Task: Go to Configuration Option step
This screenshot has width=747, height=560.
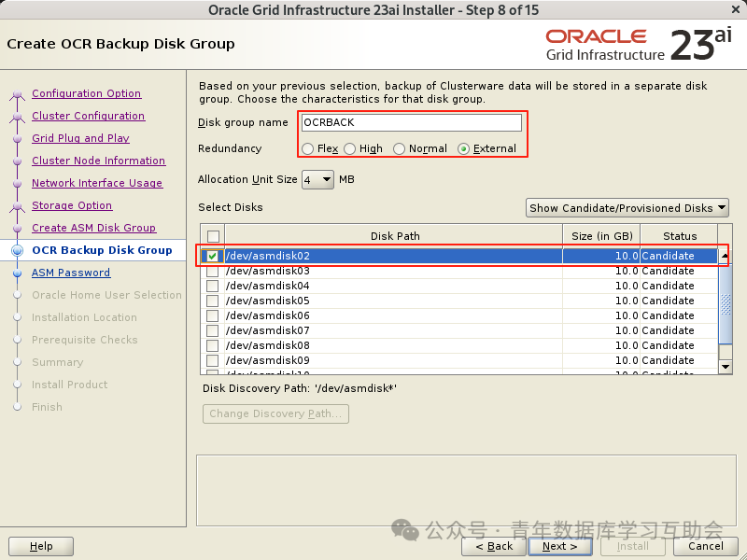Action: tap(86, 93)
